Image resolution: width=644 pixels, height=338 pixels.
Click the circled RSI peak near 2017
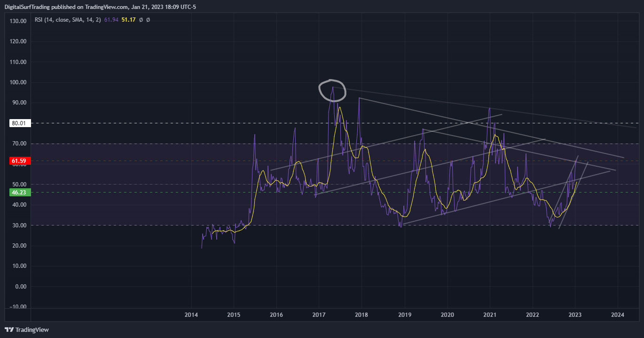[332, 90]
